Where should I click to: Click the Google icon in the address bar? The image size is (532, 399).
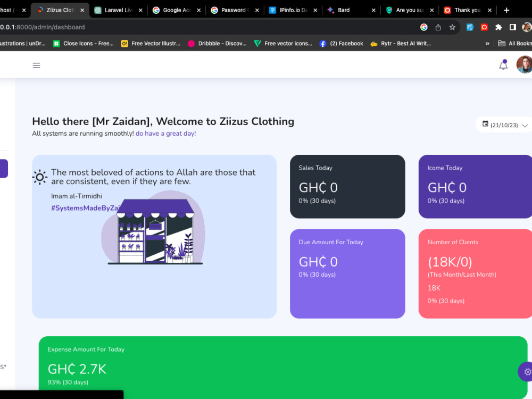click(424, 27)
